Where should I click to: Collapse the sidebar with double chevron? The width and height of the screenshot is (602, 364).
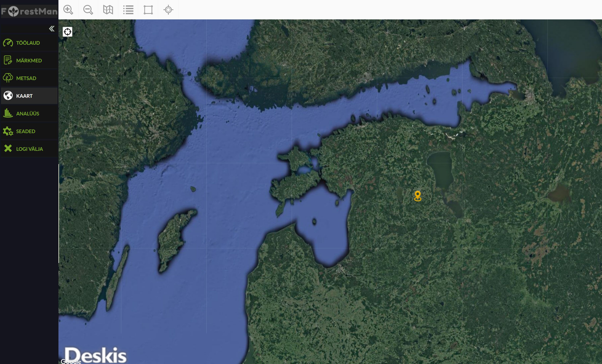[52, 29]
